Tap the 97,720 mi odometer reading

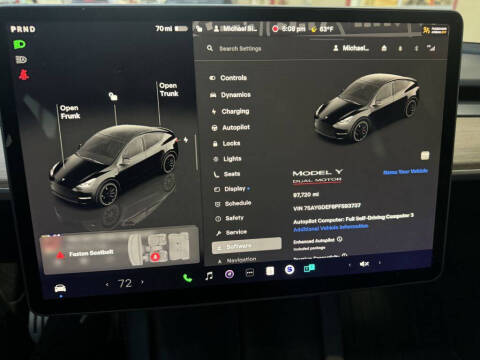tap(306, 194)
